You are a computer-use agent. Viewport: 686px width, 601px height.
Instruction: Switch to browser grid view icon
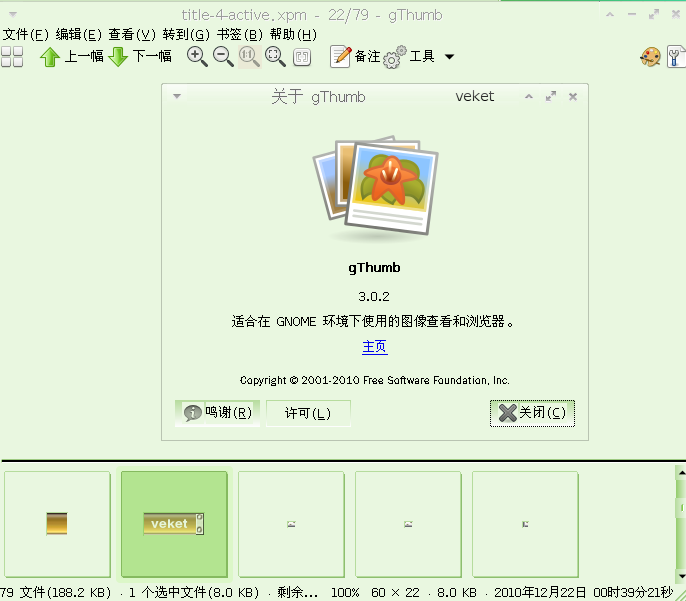click(12, 56)
